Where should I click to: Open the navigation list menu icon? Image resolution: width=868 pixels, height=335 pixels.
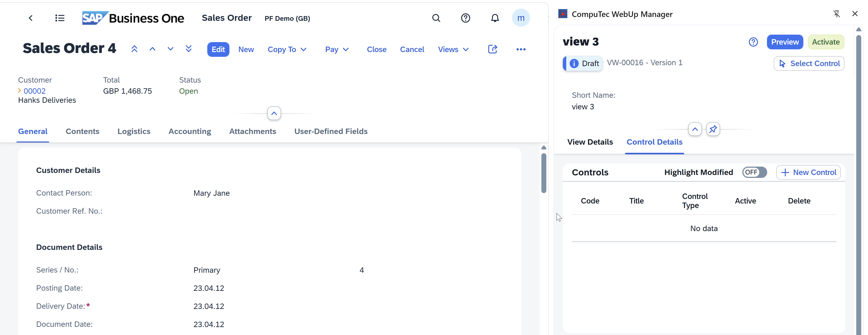pyautogui.click(x=60, y=18)
